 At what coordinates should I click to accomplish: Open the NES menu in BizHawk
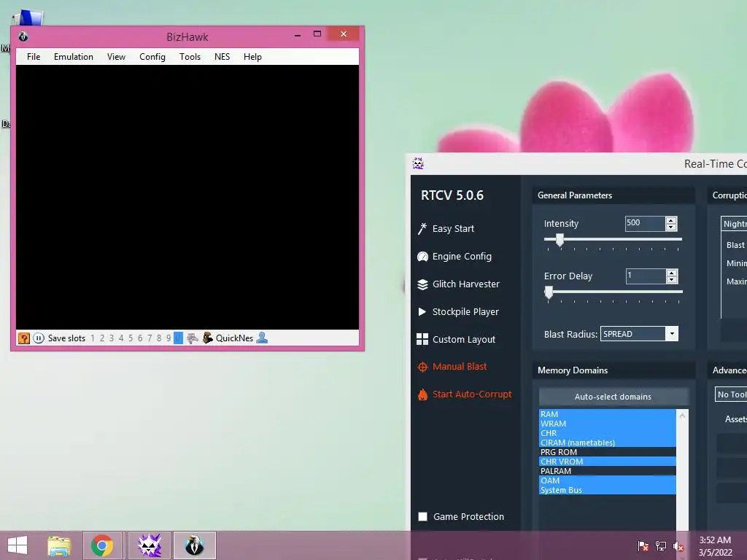point(222,57)
